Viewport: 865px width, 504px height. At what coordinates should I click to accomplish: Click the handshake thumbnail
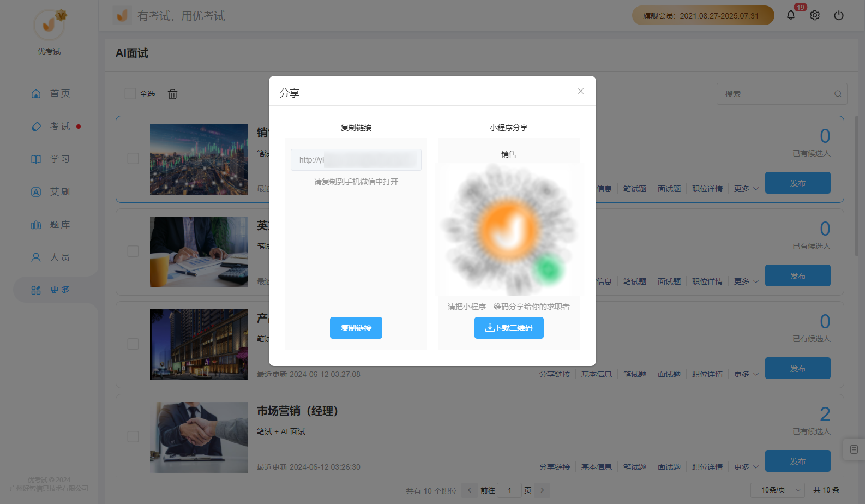click(x=199, y=437)
